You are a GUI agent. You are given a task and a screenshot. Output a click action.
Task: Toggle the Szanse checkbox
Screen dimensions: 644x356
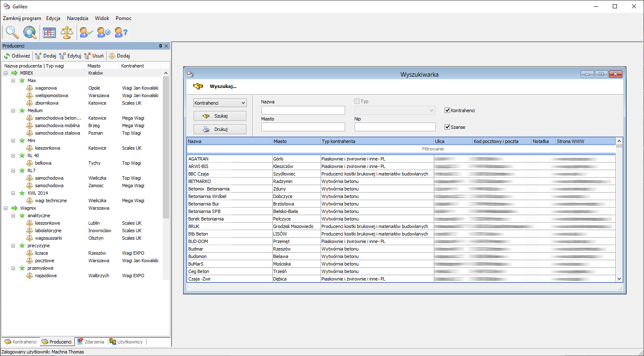tap(448, 127)
